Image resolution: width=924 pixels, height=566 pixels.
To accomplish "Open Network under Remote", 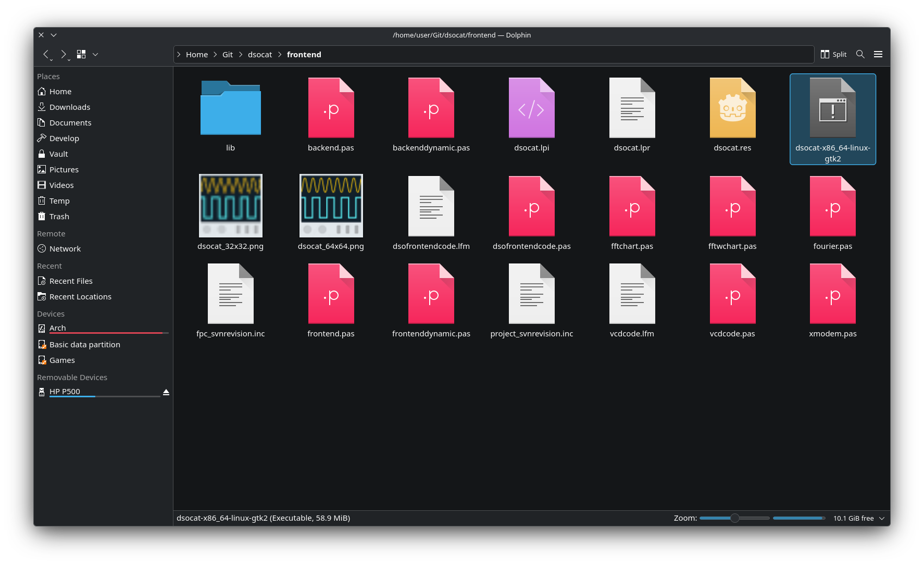I will click(103, 249).
